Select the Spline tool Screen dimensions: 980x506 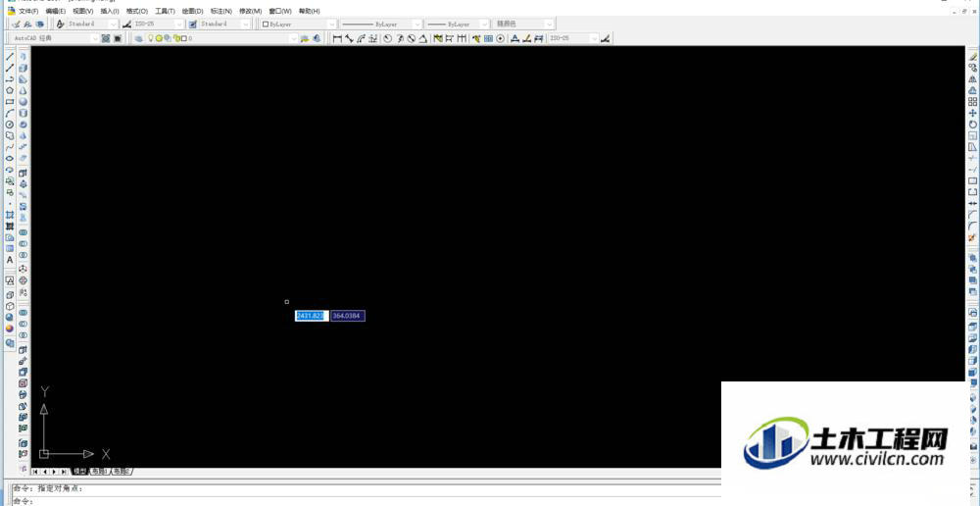[10, 147]
